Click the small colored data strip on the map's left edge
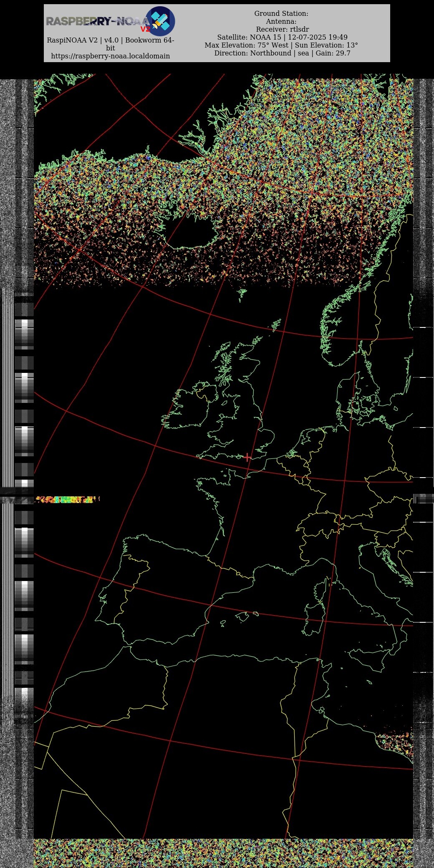The height and width of the screenshot is (868, 434). tap(67, 499)
